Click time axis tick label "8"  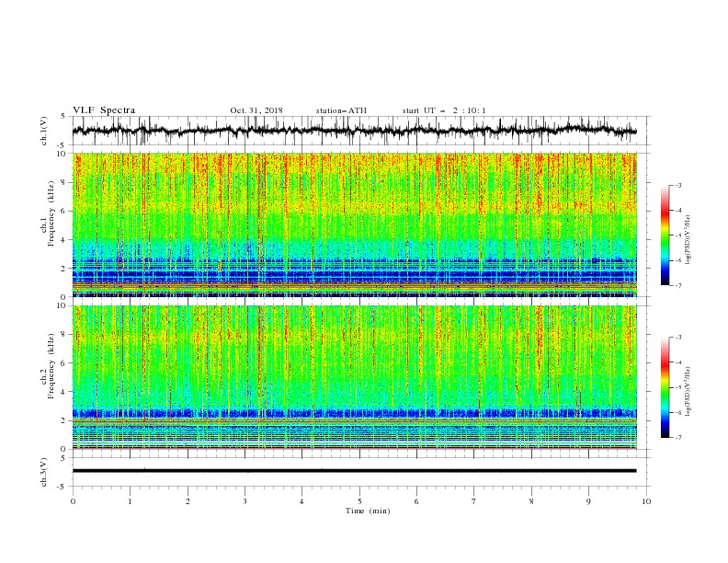531,501
